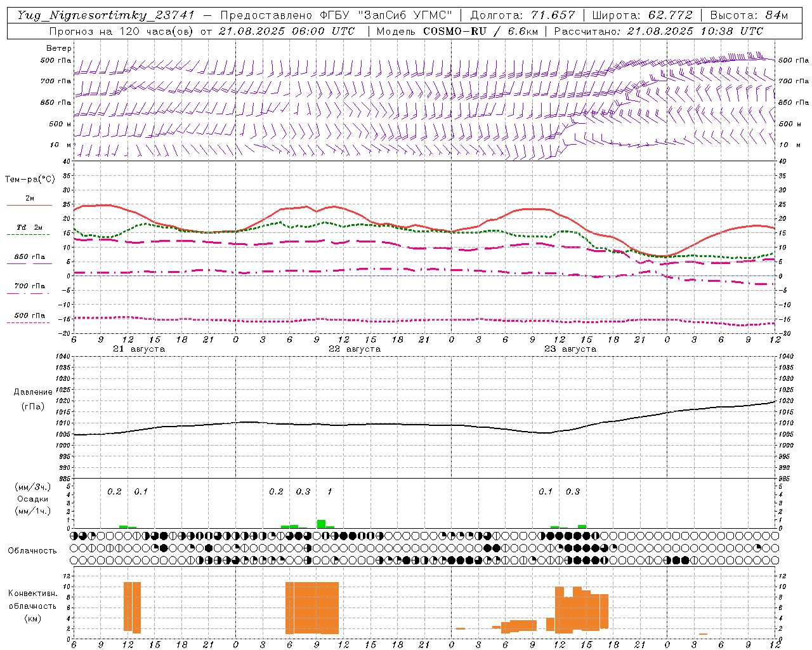Click the first orange convective cloud bar
Viewport: 812px width, 650px height.
click(128, 606)
